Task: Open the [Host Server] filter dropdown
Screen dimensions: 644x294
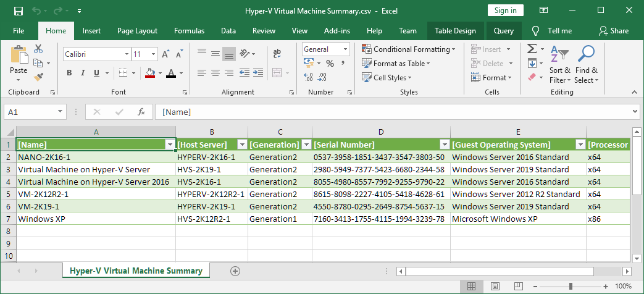Action: tap(242, 145)
